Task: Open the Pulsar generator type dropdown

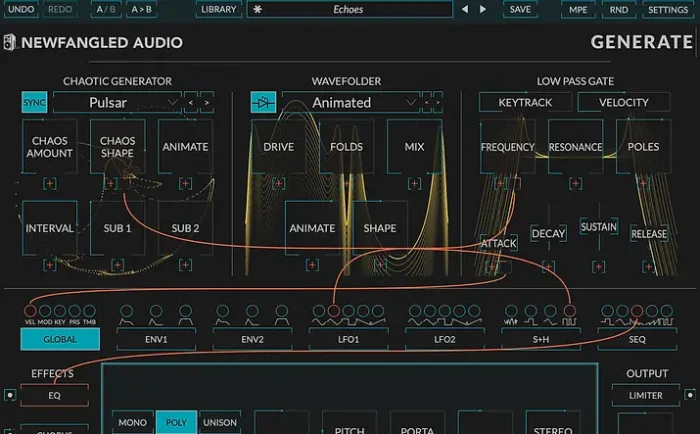Action: coord(117,102)
